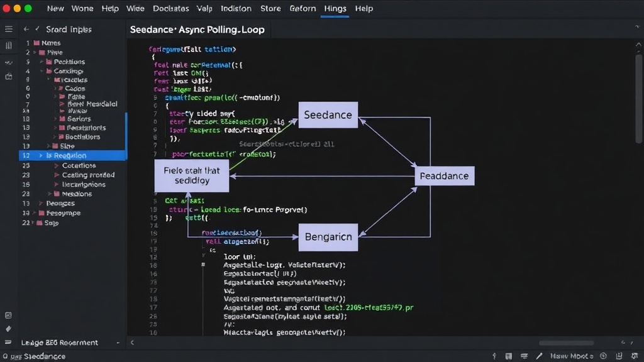Click the Fielo stalr that sedidioy node
The image size is (644, 362).
tap(192, 176)
